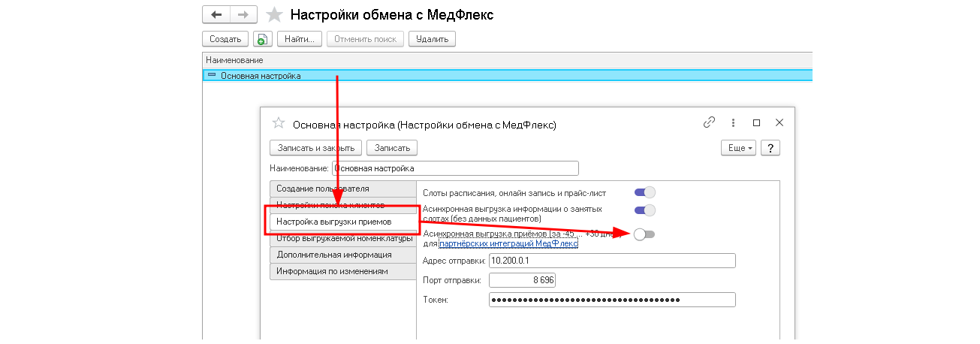Viewport: 980px width, 344px height.
Task: Click the Создать button
Action: (225, 39)
